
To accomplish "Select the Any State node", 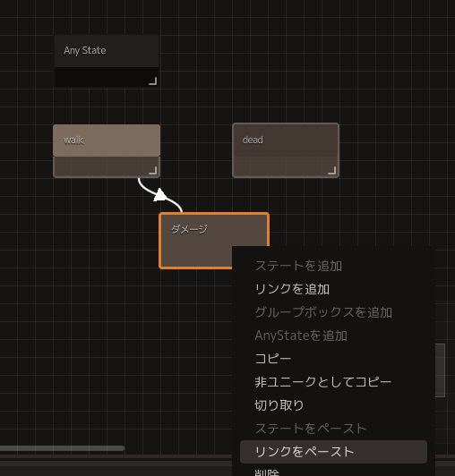I will [107, 61].
